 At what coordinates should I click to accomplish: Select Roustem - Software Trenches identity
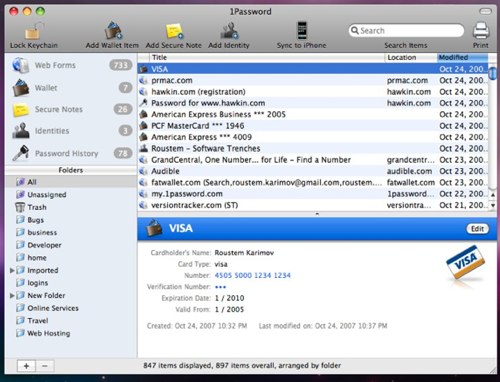(313, 148)
